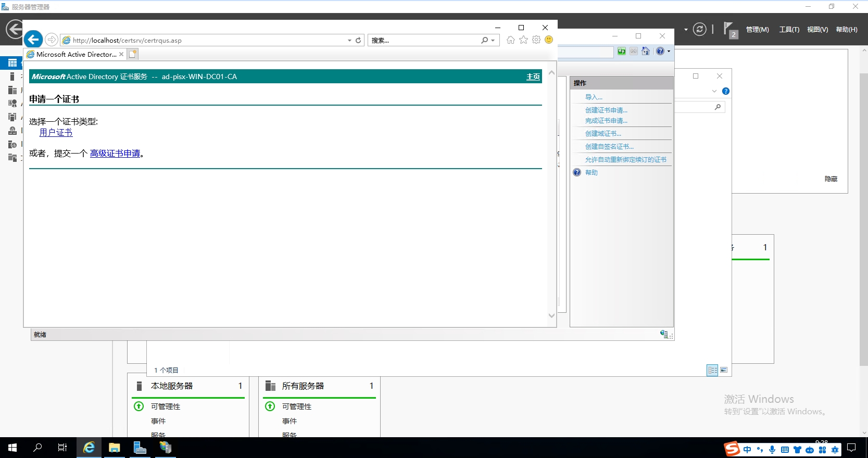Image resolution: width=868 pixels, height=458 pixels.
Task: Open the notifications flag icon
Action: click(x=729, y=30)
